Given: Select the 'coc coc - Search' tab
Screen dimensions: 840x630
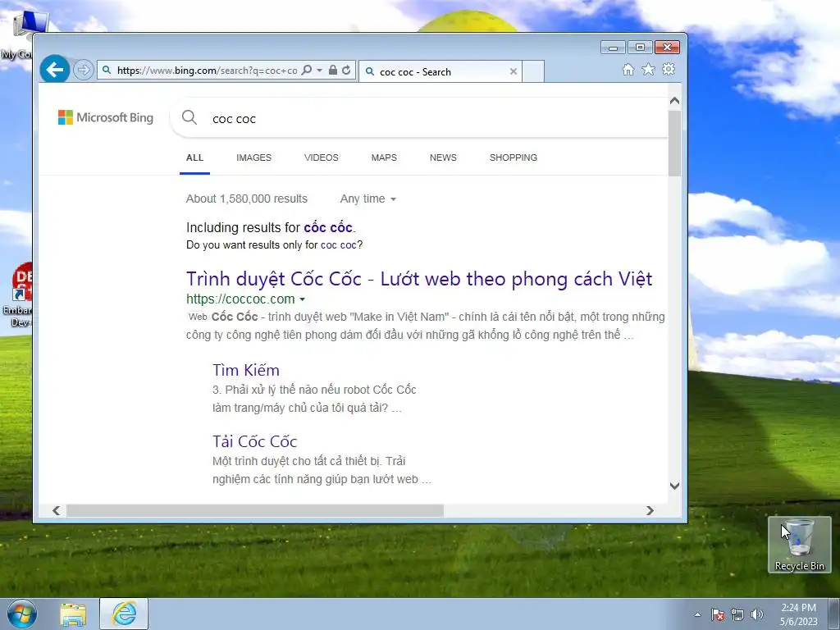Looking at the screenshot, I should tap(441, 71).
